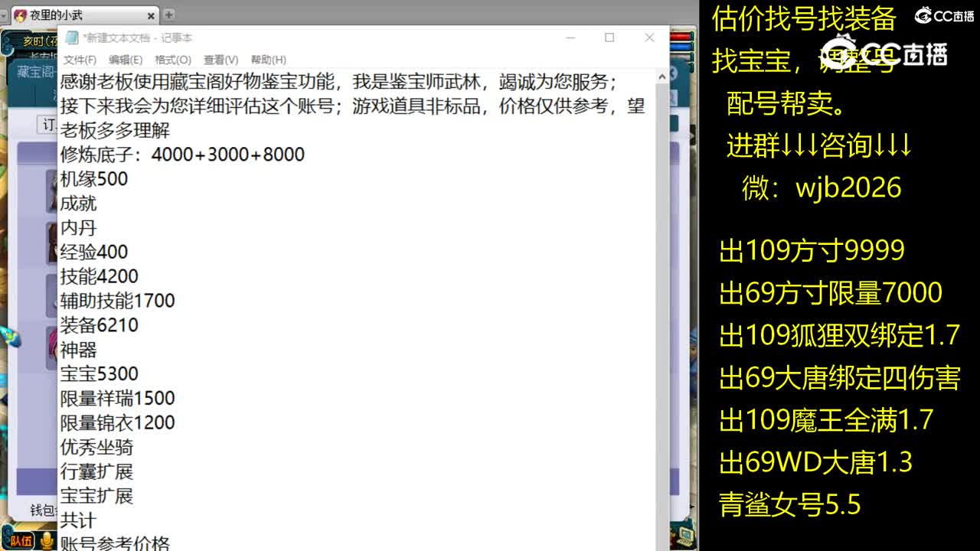Screen dimensions: 980x551
Task: Click the line 优秀坐骑
Action: (x=96, y=447)
